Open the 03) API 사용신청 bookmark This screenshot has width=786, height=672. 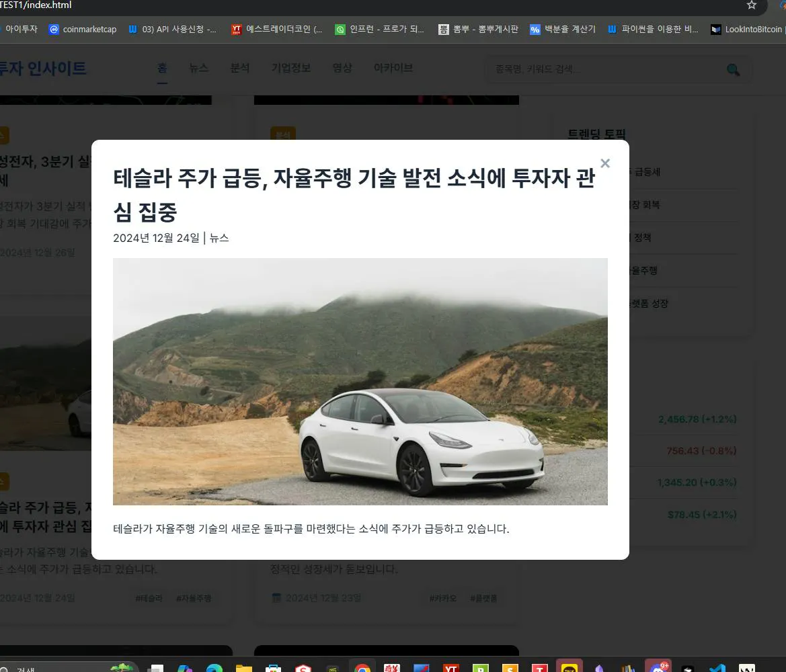click(172, 30)
